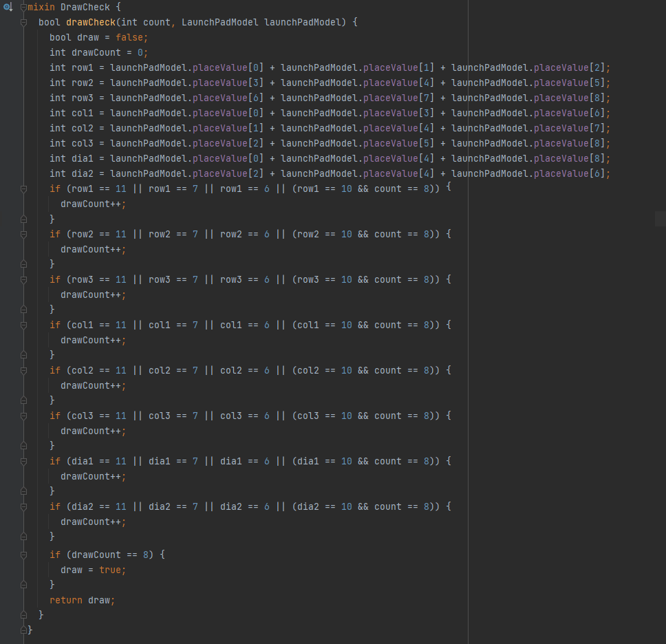
Task: Click the fold-end marker at drawCheck's closing brace
Action: pyautogui.click(x=23, y=614)
